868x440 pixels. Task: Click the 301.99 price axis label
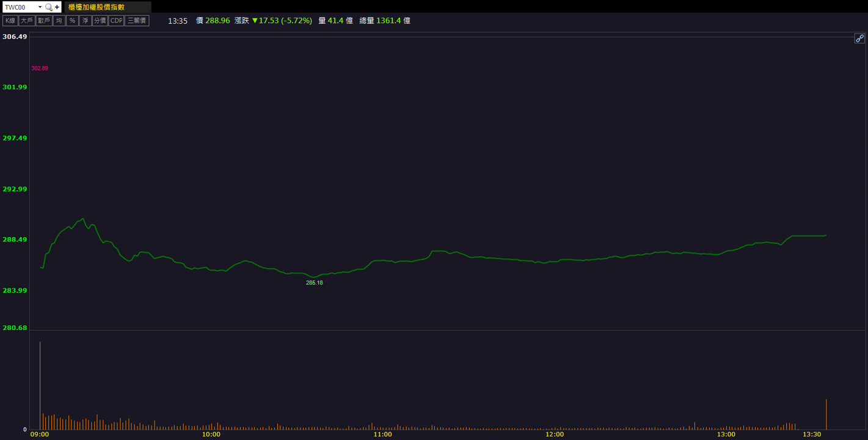click(x=15, y=87)
